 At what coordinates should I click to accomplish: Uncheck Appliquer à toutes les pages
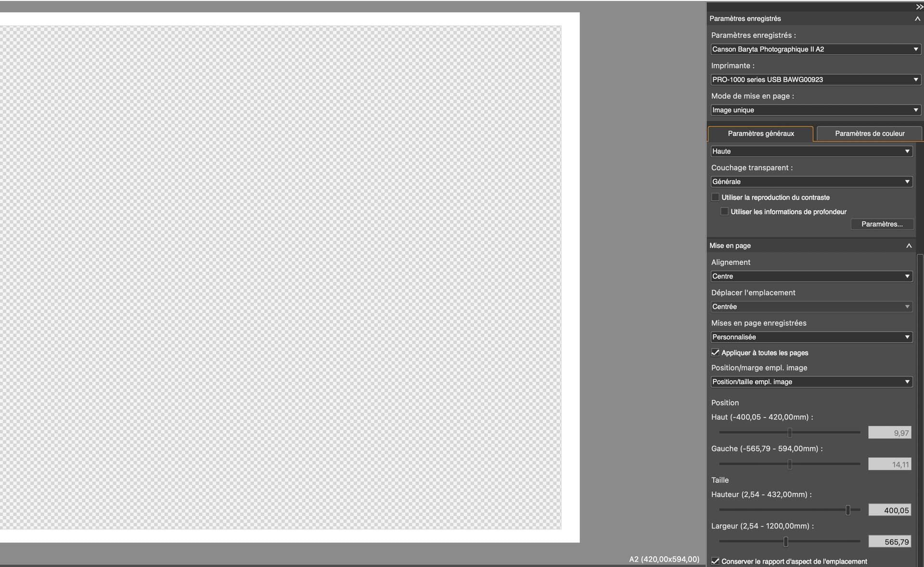pos(715,353)
